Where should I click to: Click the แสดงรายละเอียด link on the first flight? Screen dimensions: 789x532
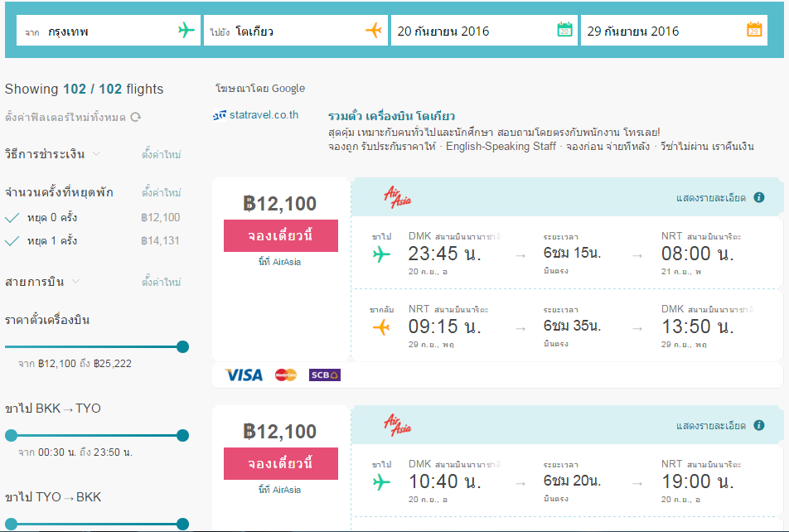coord(710,198)
